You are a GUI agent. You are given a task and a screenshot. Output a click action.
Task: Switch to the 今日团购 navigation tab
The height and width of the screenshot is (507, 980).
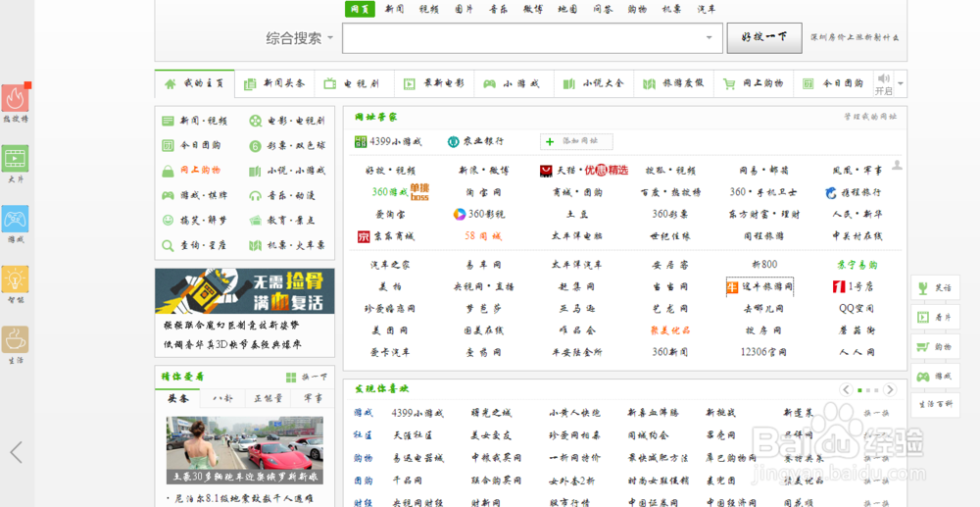click(834, 83)
